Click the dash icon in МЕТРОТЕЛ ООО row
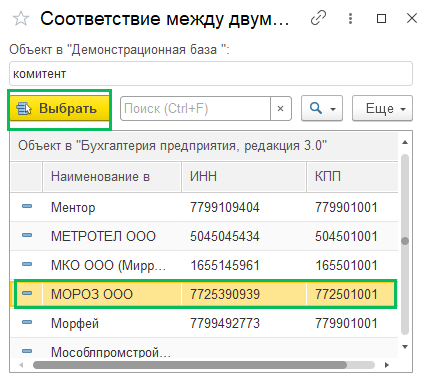The height and width of the screenshot is (378, 423). [x=27, y=235]
